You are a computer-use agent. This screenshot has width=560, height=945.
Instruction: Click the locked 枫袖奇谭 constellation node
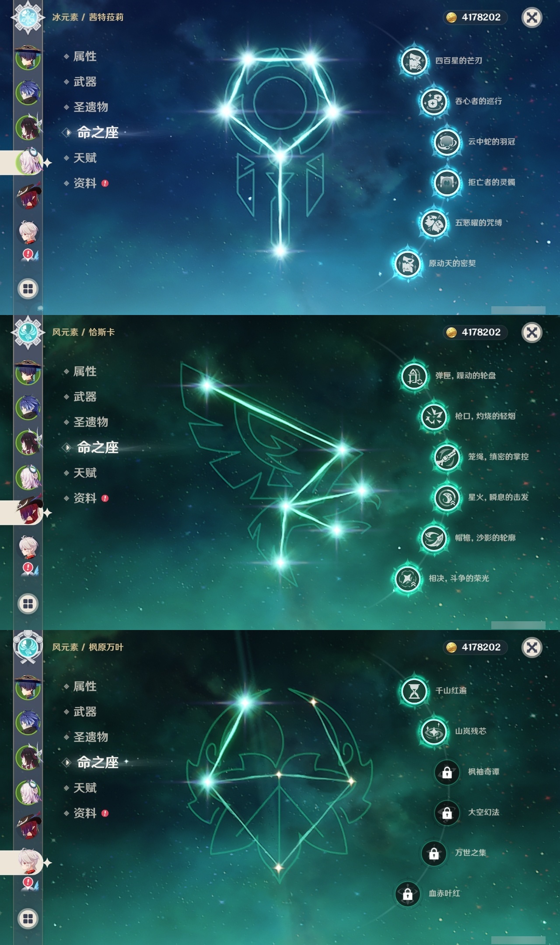click(x=447, y=772)
